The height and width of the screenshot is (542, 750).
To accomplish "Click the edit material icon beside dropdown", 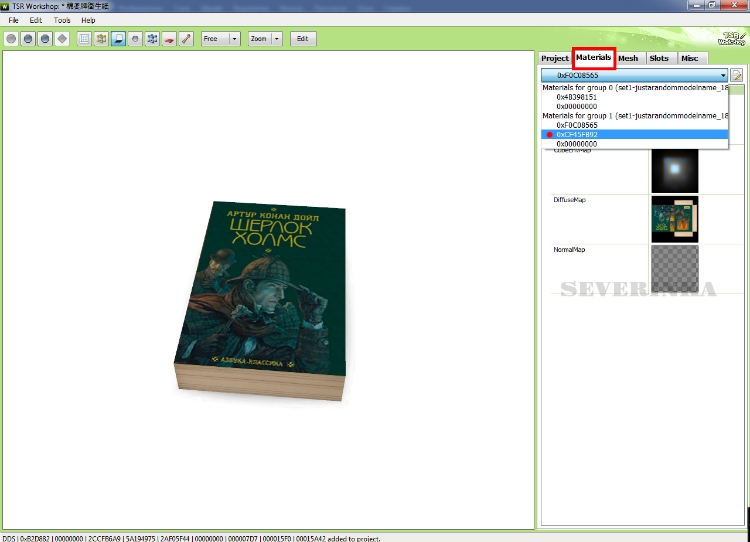I will [x=737, y=75].
